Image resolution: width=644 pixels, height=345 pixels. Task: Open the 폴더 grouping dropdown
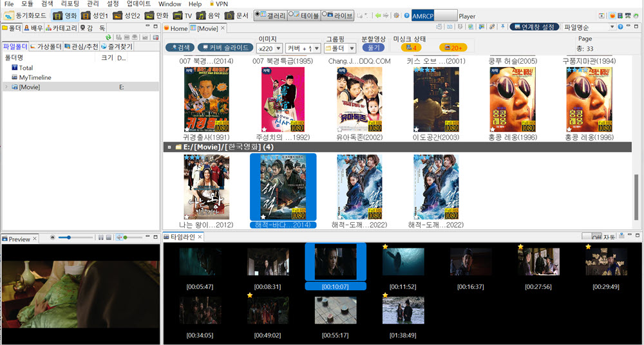point(340,48)
